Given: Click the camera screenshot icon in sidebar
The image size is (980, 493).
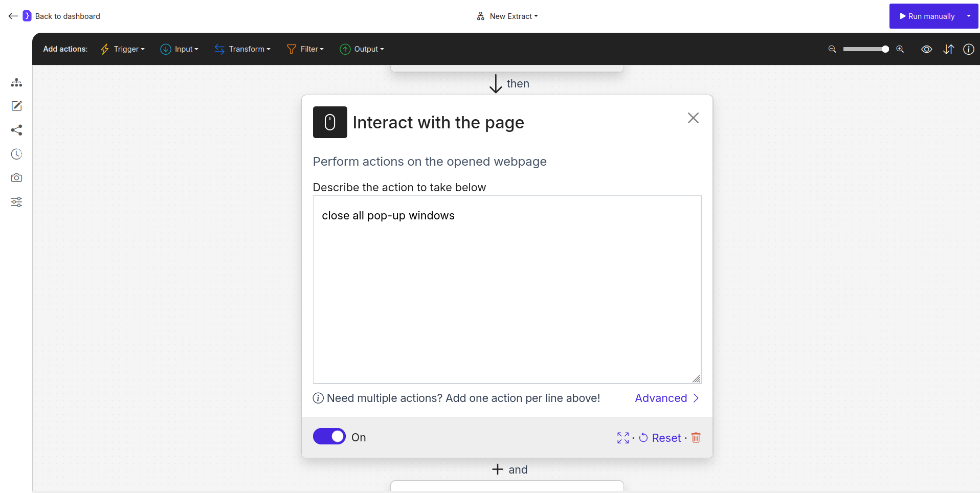Looking at the screenshot, I should click(x=16, y=177).
